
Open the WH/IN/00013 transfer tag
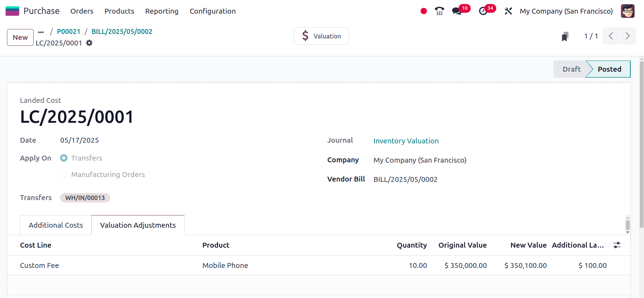point(85,198)
